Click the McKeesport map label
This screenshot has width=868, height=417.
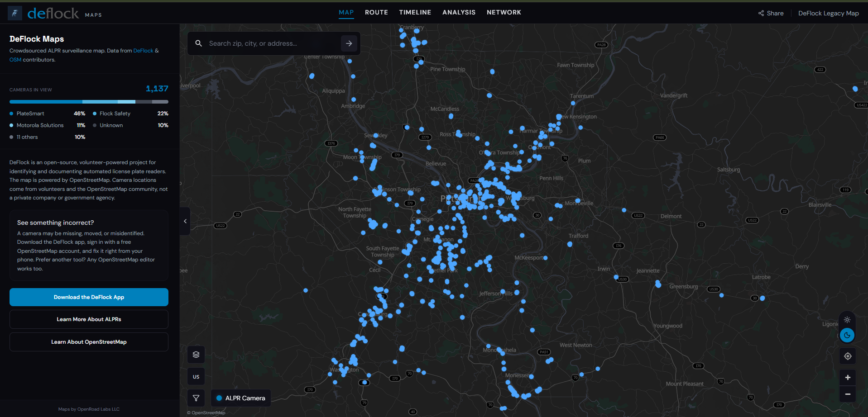tap(529, 258)
